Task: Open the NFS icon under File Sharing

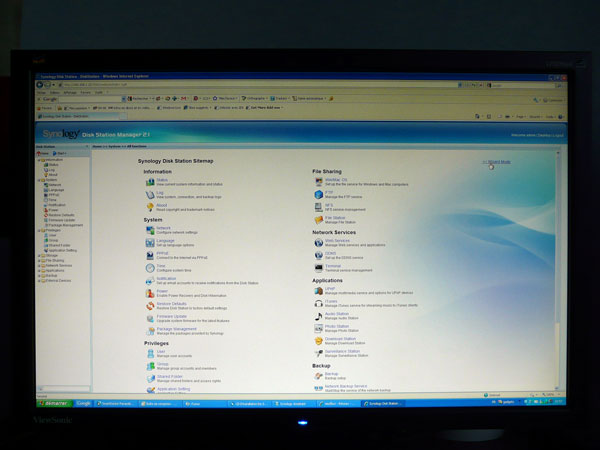Action: coord(319,207)
